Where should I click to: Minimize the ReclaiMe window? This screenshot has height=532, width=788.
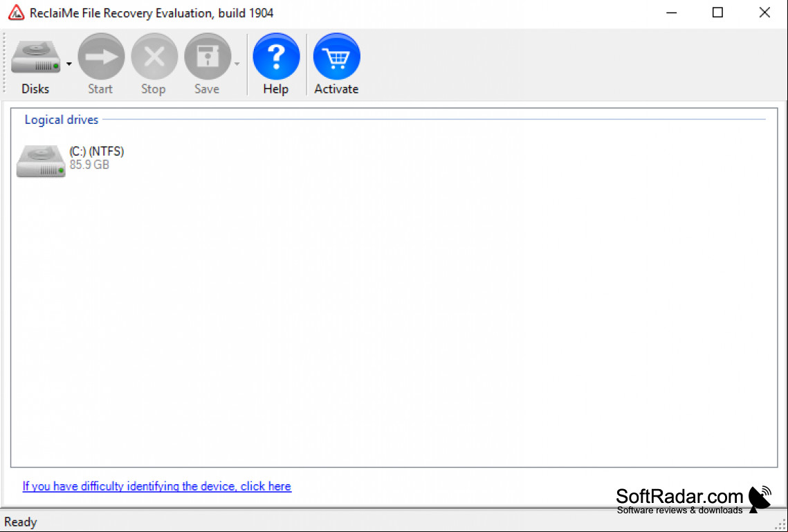click(x=671, y=12)
